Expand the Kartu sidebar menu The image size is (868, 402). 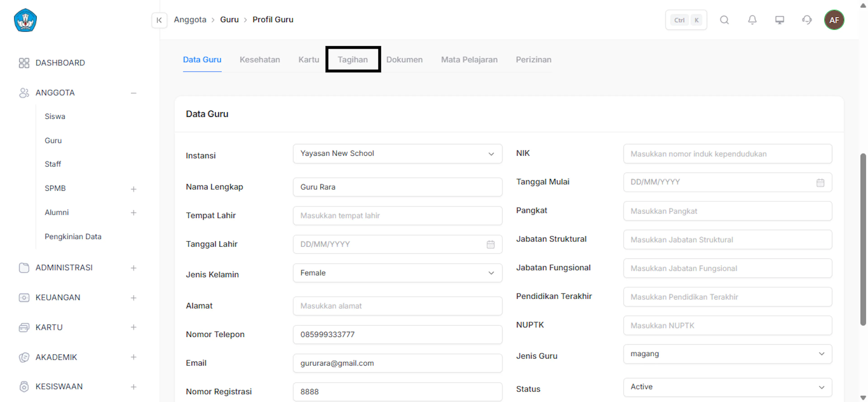pyautogui.click(x=133, y=327)
